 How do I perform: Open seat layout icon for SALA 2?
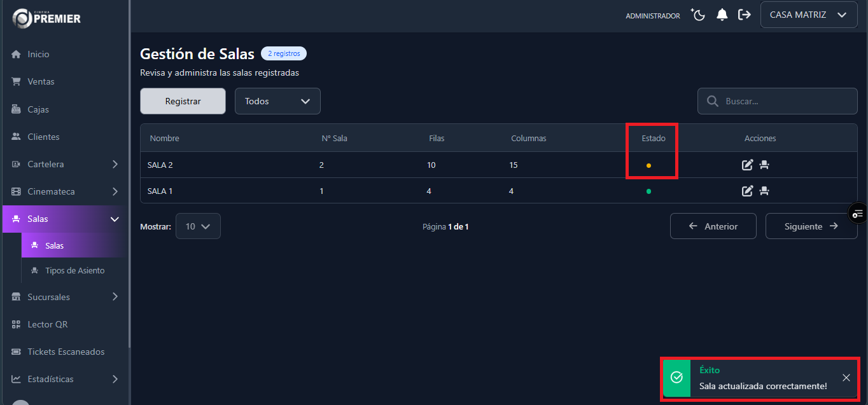[764, 165]
